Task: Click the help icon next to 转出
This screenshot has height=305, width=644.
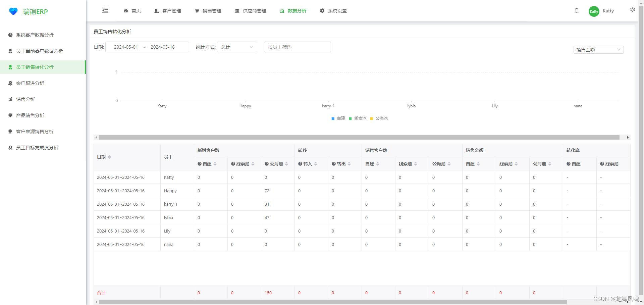Action: (334, 164)
